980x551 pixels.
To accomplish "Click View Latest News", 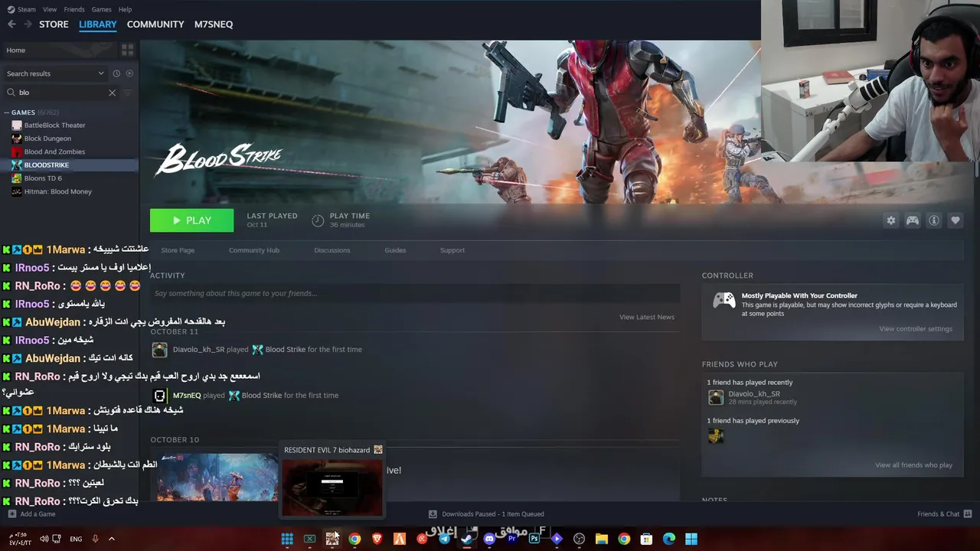I will click(x=647, y=317).
